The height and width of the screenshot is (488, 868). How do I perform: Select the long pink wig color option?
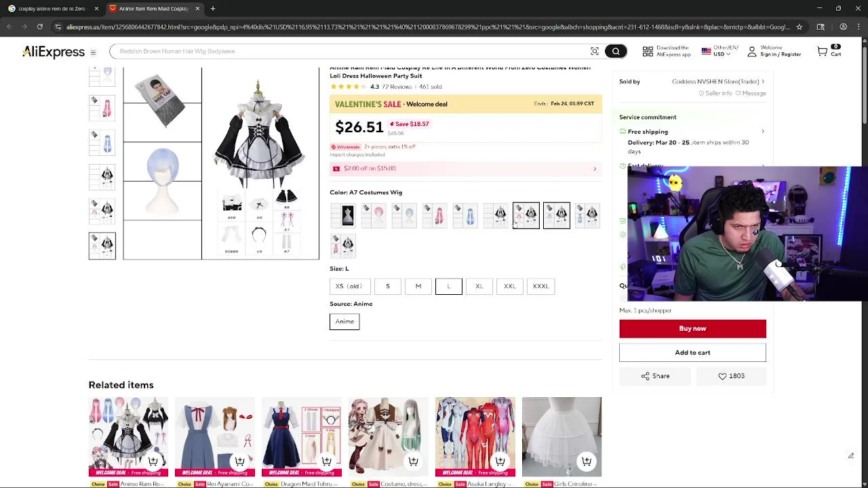435,216
